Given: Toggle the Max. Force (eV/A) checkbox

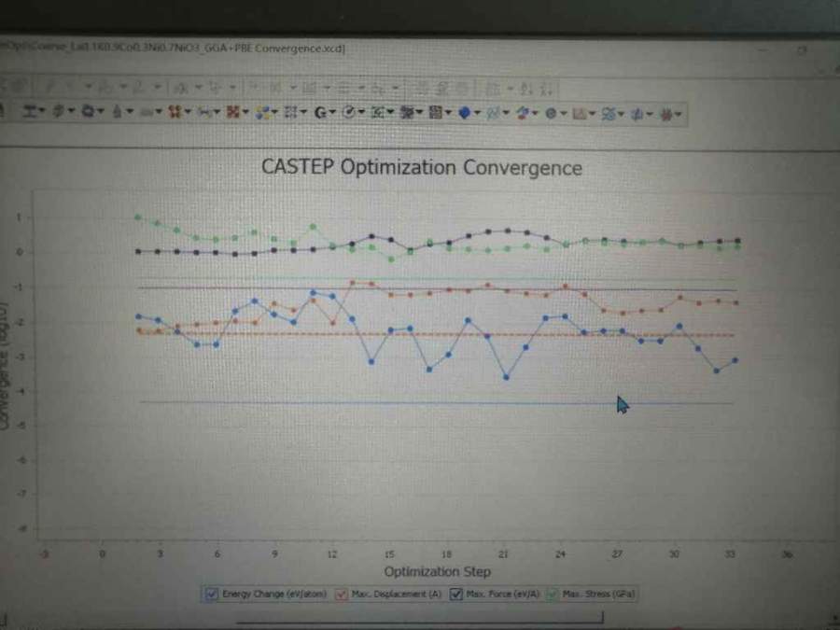Looking at the screenshot, I should pos(455,594).
